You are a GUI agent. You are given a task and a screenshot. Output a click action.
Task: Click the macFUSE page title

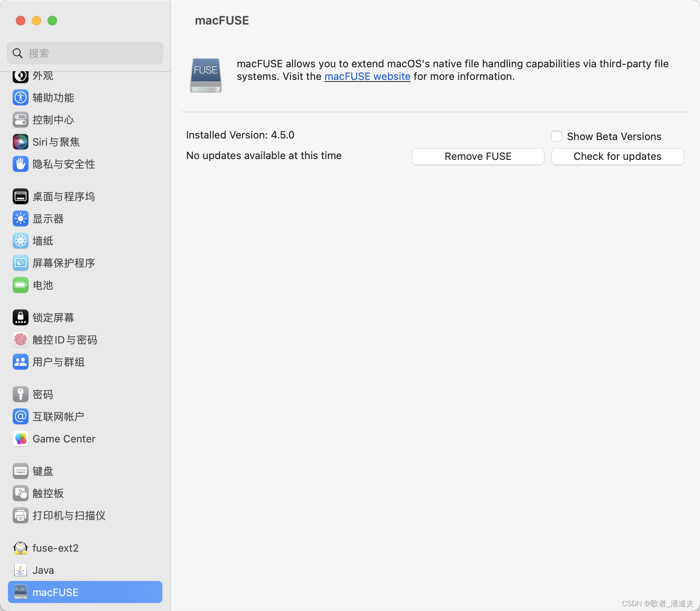pos(222,21)
